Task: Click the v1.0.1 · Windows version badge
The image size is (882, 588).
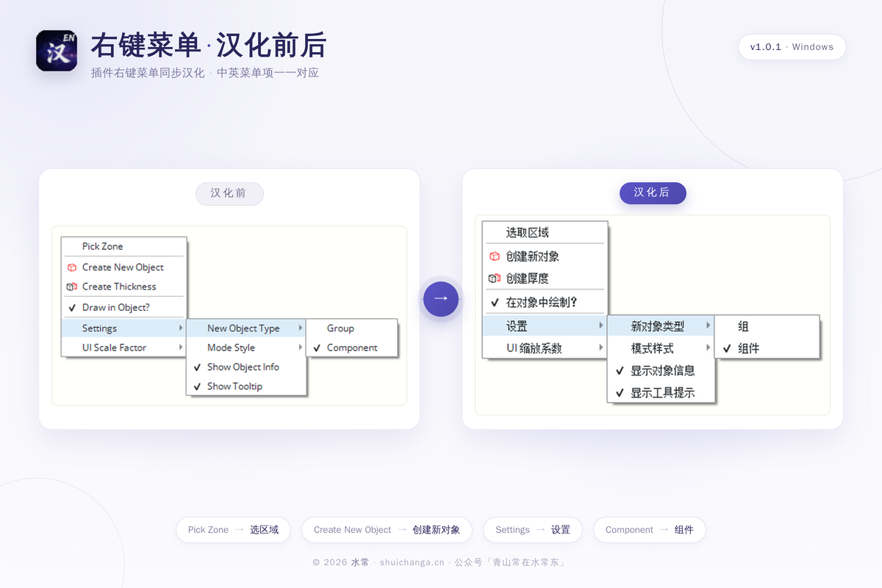Action: tap(792, 47)
